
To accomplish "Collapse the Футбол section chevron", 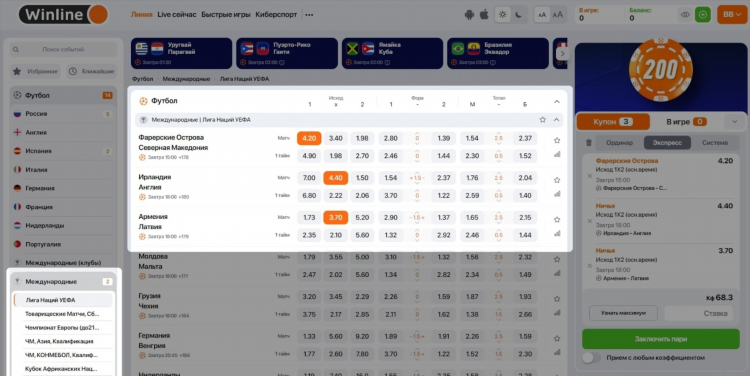I will [557, 101].
